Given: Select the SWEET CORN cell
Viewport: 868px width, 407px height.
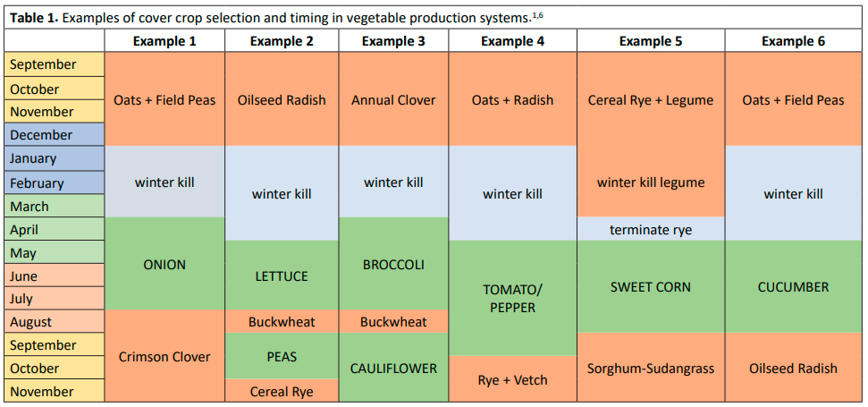Looking at the screenshot, I should pyautogui.click(x=651, y=287).
